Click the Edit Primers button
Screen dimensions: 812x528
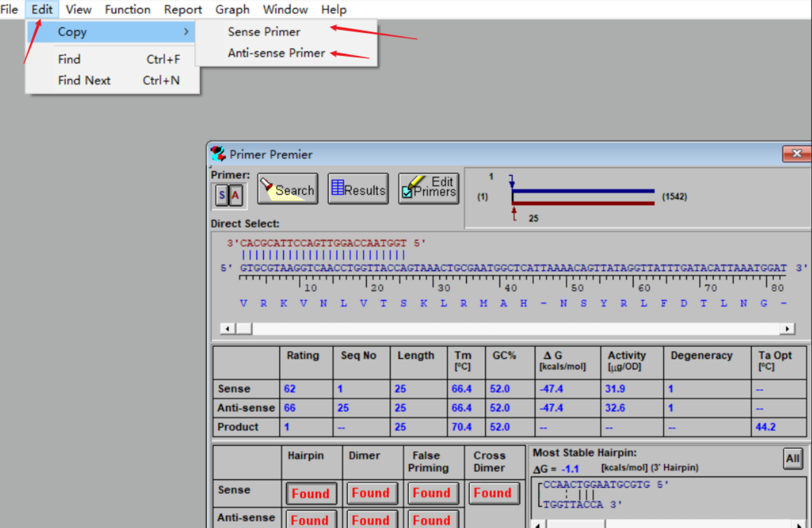pyautogui.click(x=429, y=189)
